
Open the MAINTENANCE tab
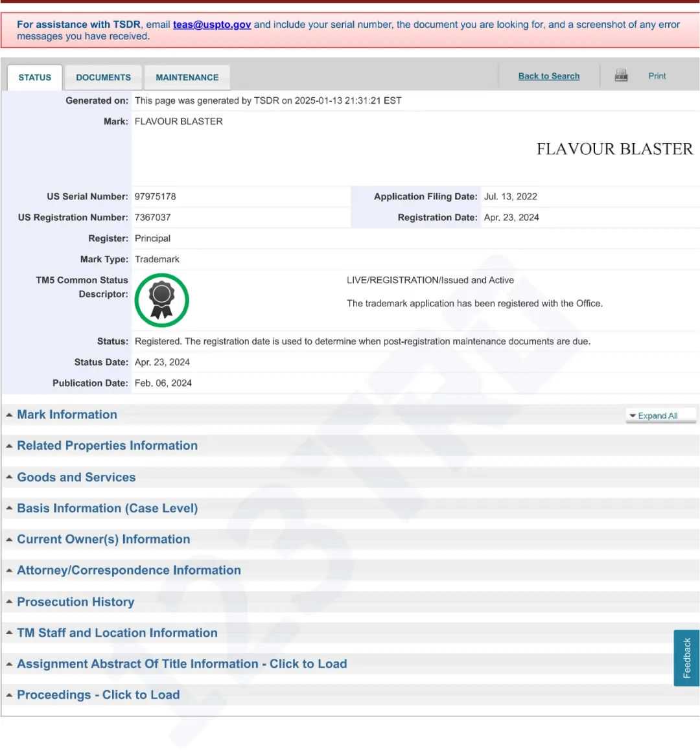point(187,77)
